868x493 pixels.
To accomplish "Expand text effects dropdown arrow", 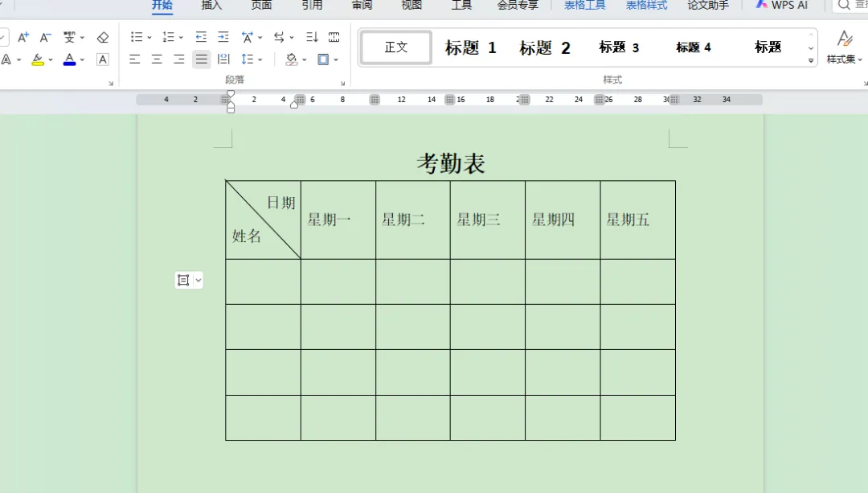I will point(19,60).
